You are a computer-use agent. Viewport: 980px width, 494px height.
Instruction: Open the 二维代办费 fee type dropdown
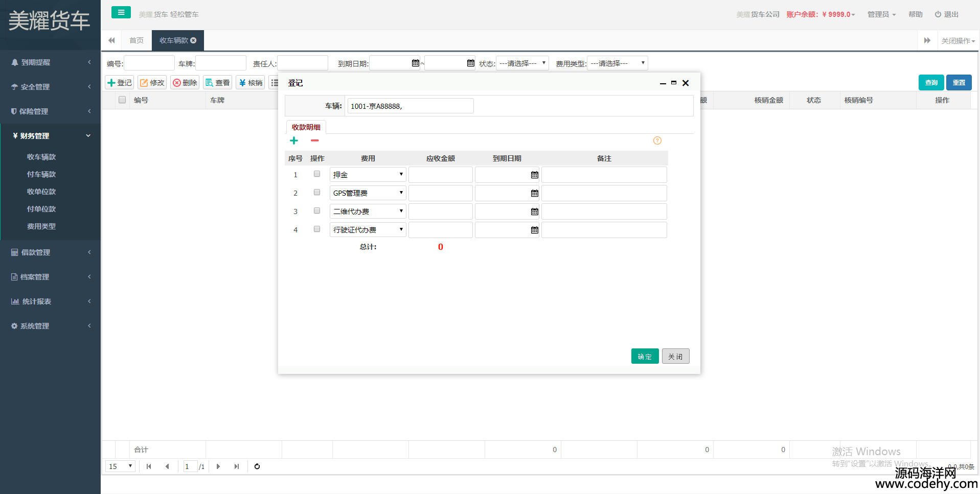[368, 211]
